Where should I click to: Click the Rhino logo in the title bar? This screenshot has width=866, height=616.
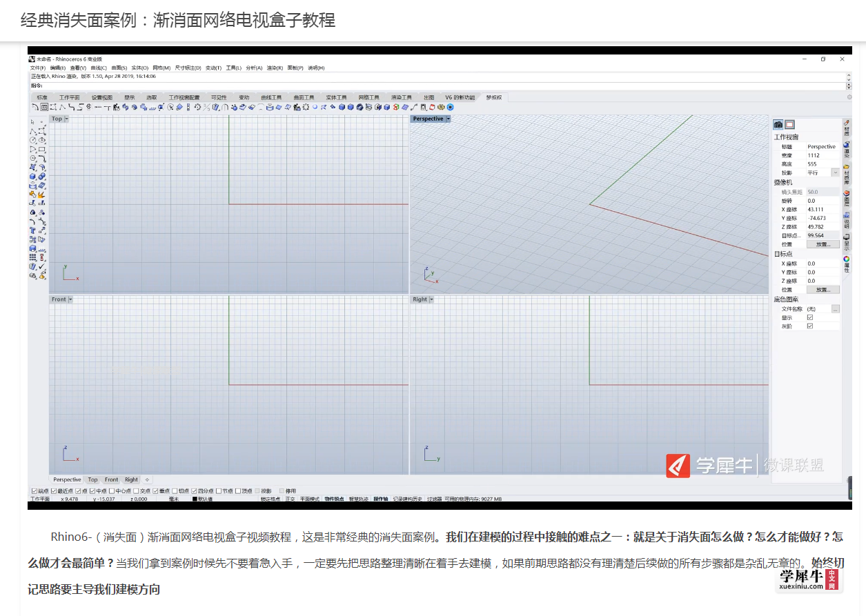pos(31,59)
